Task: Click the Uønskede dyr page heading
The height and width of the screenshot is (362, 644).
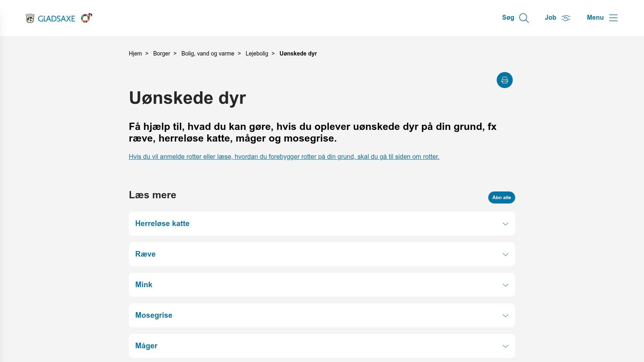Action: (x=187, y=98)
